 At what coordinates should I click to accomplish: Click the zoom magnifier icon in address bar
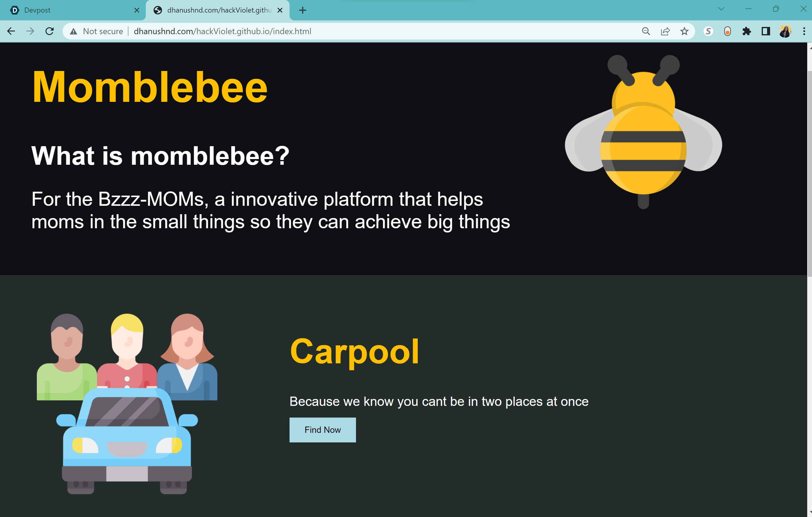pos(646,31)
